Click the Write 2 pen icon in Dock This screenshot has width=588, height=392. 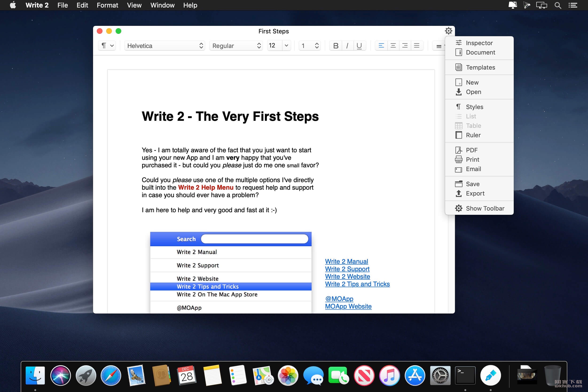pos(491,376)
